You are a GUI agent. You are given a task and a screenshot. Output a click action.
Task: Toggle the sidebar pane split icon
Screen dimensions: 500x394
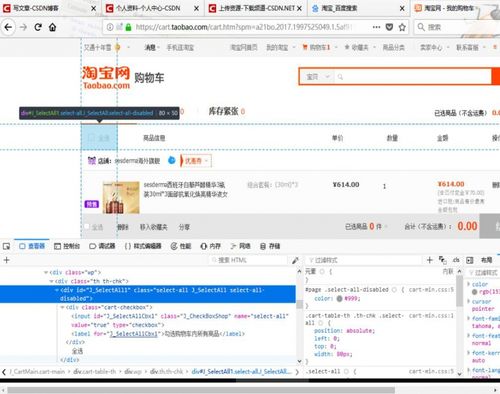470,260
